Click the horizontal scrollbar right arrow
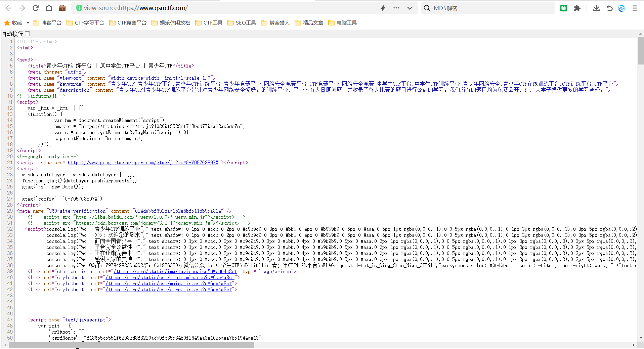Viewport: 644px width, 349px height. [634, 345]
